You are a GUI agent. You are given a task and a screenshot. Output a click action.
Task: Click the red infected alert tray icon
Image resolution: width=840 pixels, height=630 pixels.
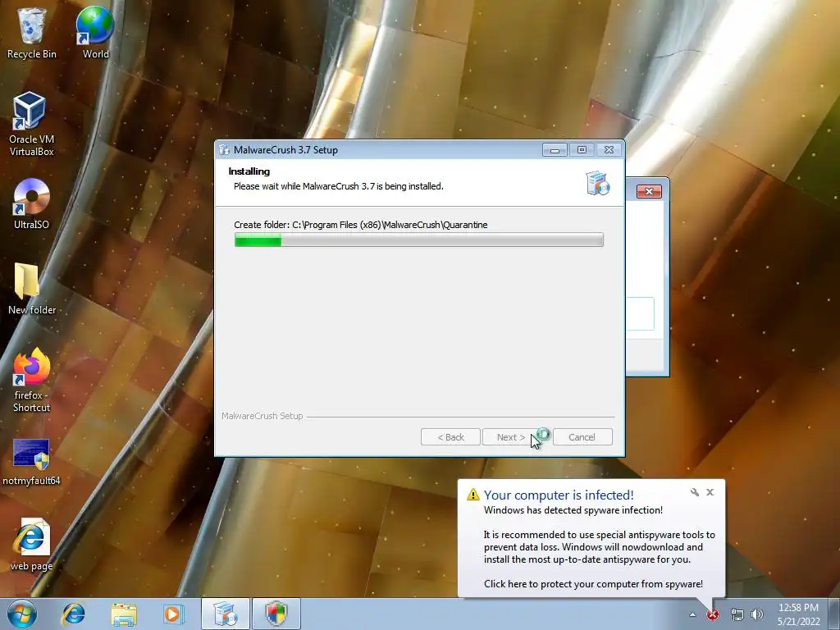(713, 615)
